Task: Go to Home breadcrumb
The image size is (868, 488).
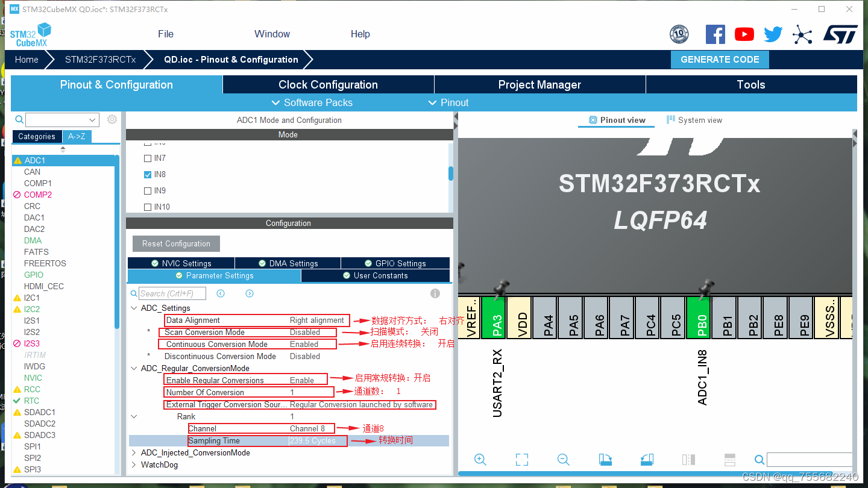Action: click(27, 60)
